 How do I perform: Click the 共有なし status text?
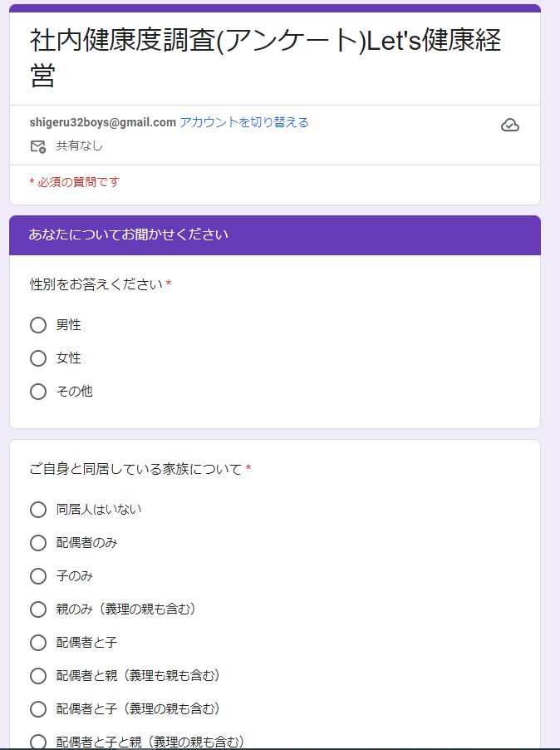[79, 146]
